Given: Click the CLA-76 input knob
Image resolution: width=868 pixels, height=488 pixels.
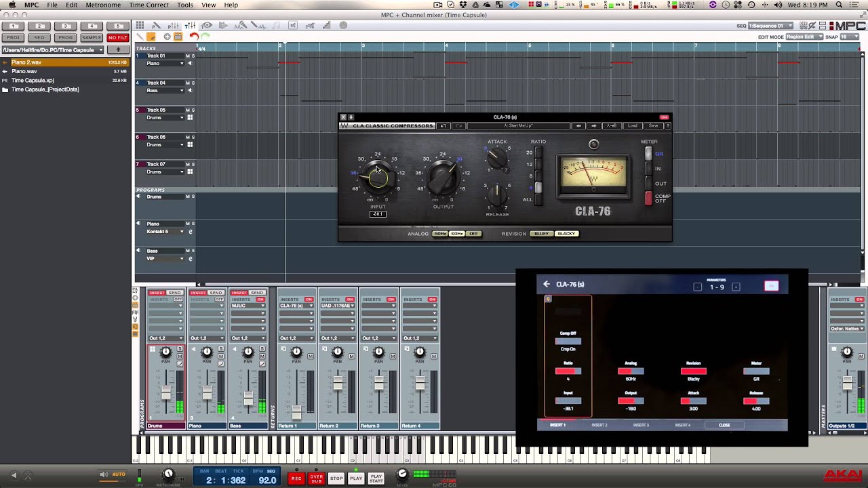Looking at the screenshot, I should click(x=378, y=177).
